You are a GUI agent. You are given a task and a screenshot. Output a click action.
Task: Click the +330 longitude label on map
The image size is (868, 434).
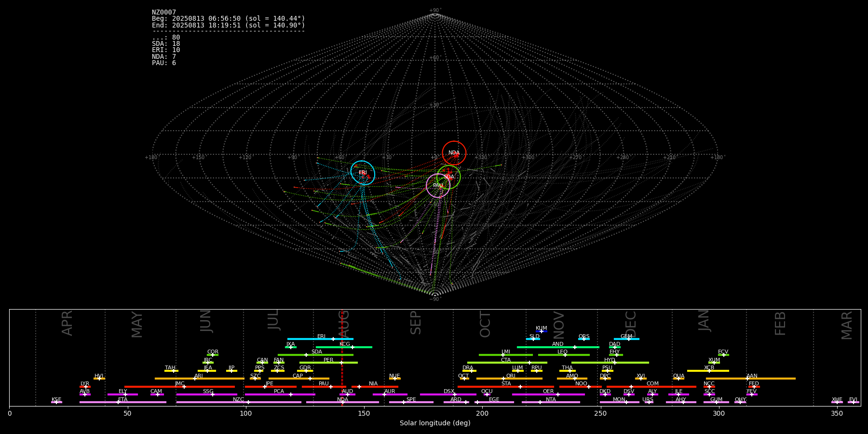(481, 157)
